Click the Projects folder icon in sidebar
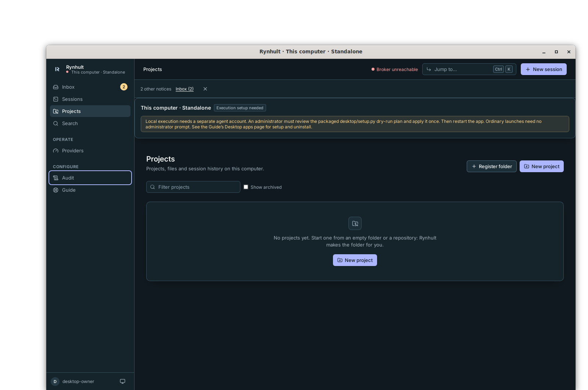Viewport: 588px width, 390px height. [x=56, y=111]
